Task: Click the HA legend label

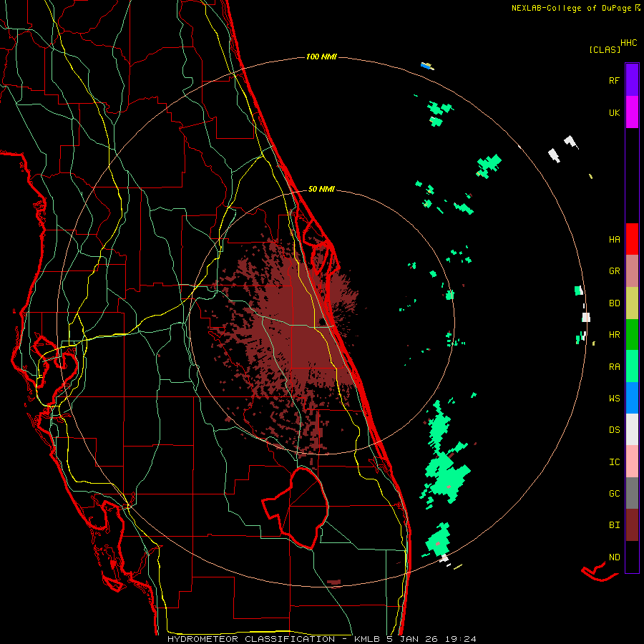Action: [614, 240]
